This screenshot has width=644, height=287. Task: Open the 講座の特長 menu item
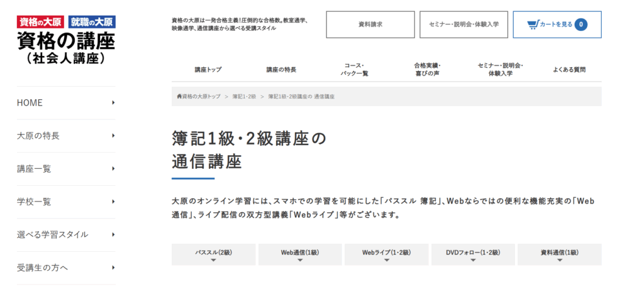281,70
